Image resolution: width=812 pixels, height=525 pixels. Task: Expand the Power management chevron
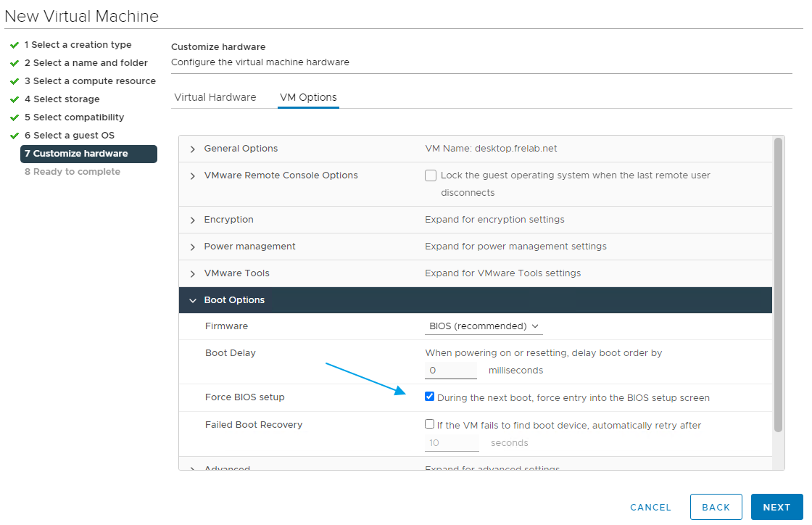pyautogui.click(x=193, y=247)
